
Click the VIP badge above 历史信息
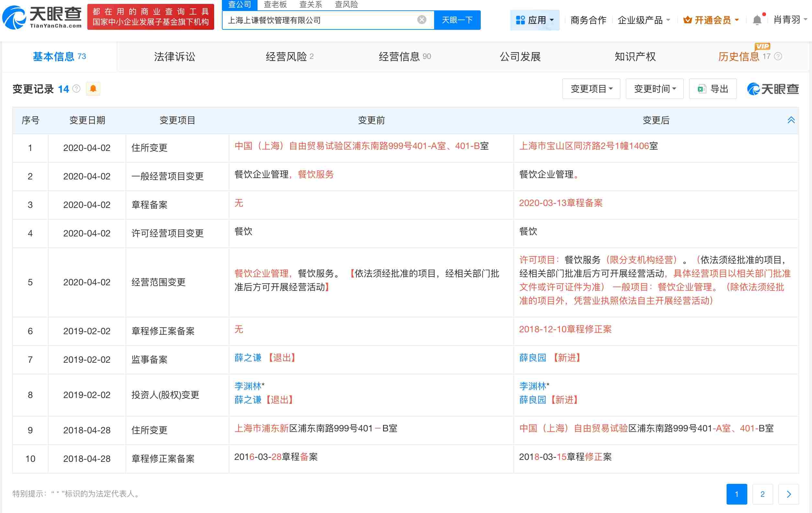point(763,47)
